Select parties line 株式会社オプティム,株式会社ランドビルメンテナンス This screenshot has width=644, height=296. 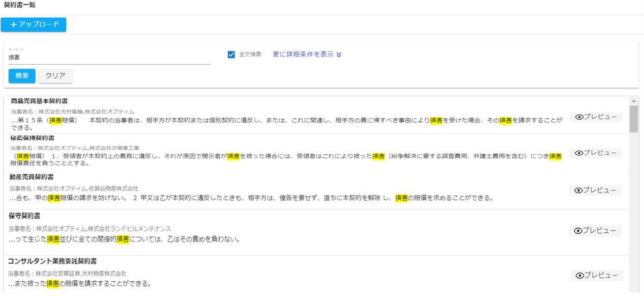tap(90, 229)
